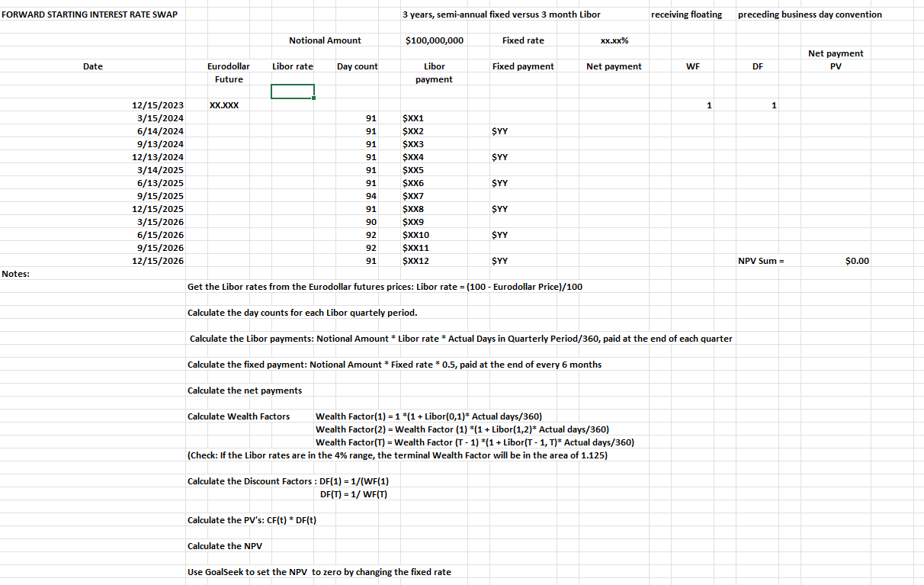Select the day count 94 for 9/15/2025
This screenshot has width=924, height=585.
pos(371,195)
